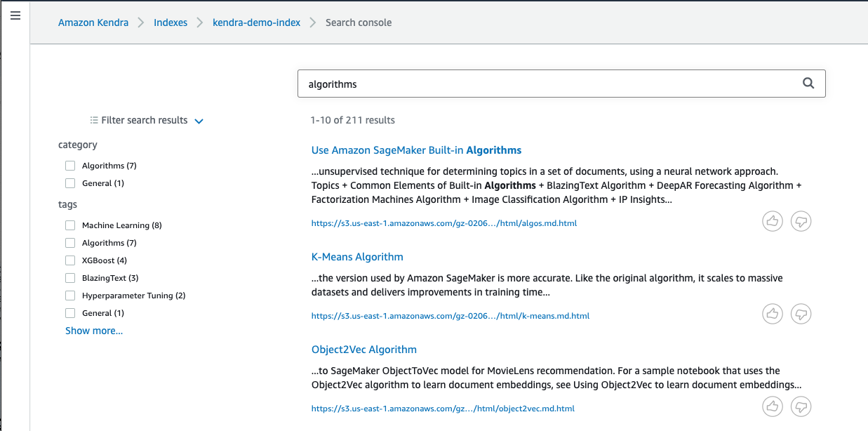Go to the Indexes breadcrumb
Screen dimensions: 868x431
coord(171,22)
